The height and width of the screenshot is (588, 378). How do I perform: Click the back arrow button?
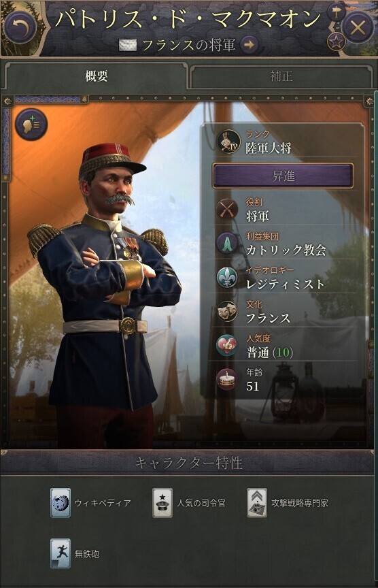click(x=19, y=27)
